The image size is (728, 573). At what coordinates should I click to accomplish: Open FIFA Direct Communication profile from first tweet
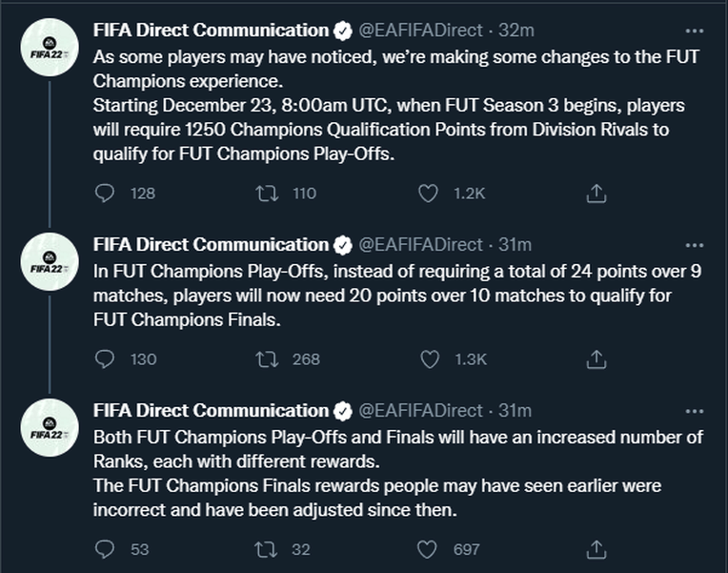point(211,31)
